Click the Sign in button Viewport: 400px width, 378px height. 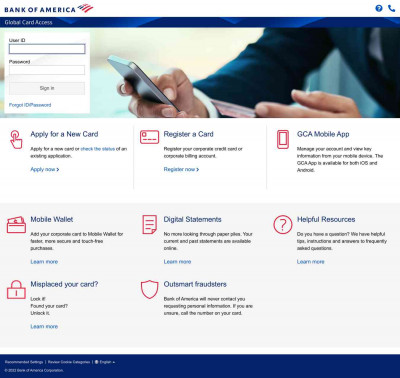(47, 88)
